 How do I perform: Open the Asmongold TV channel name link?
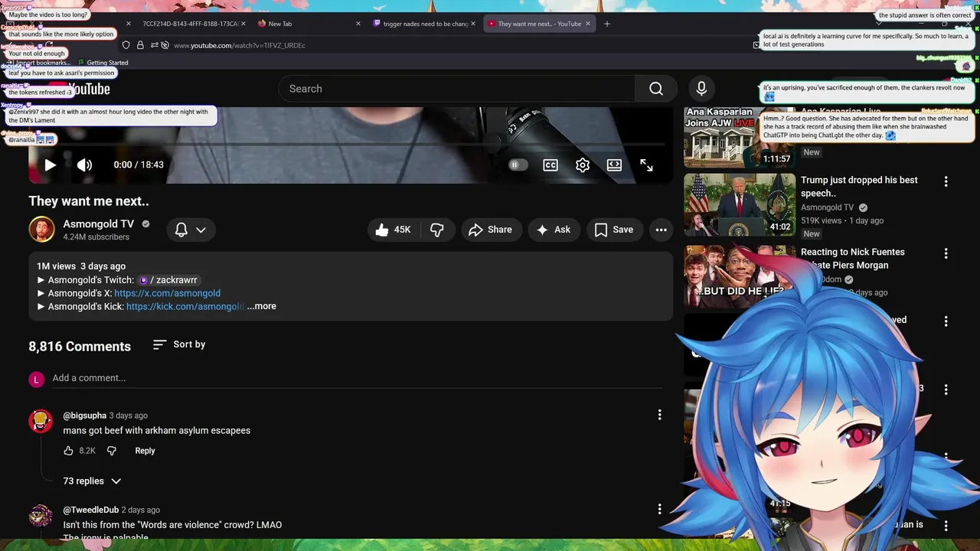click(99, 223)
